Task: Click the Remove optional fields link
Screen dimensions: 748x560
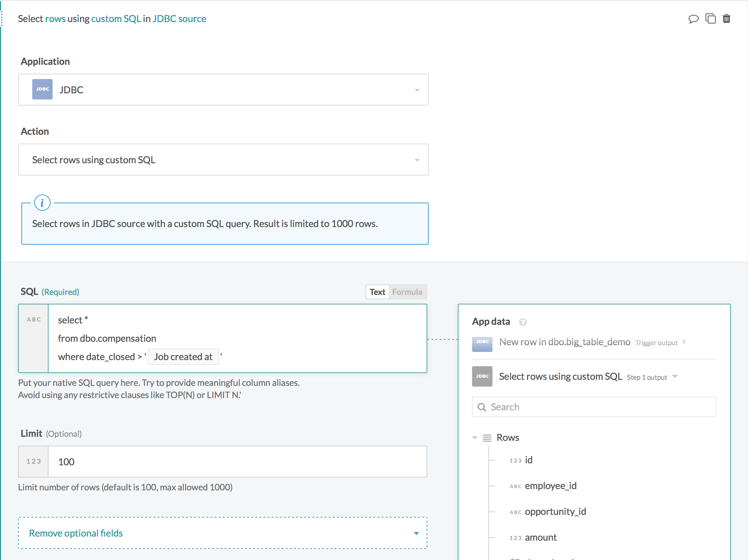Action: (76, 533)
